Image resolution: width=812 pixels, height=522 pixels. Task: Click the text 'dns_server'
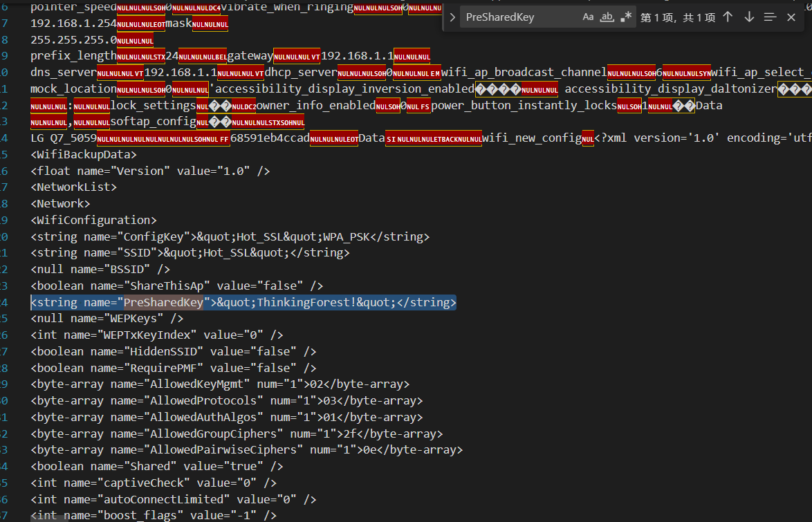(x=64, y=73)
